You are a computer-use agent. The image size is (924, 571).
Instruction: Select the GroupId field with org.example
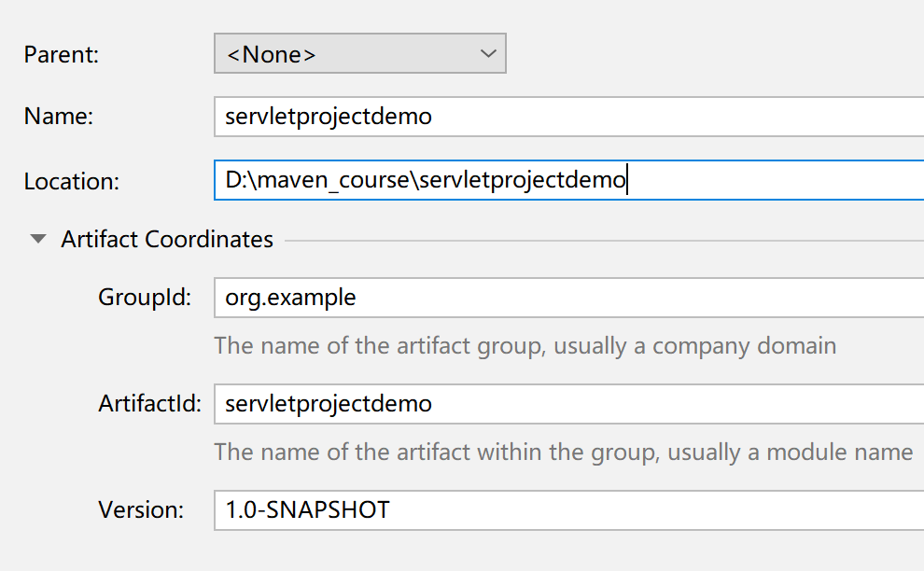click(560, 298)
